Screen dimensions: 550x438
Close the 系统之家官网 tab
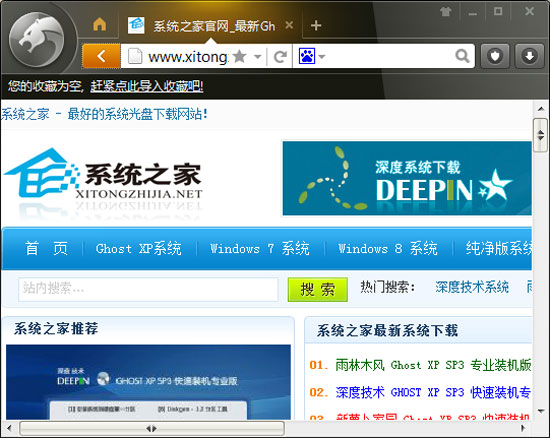pos(289,25)
